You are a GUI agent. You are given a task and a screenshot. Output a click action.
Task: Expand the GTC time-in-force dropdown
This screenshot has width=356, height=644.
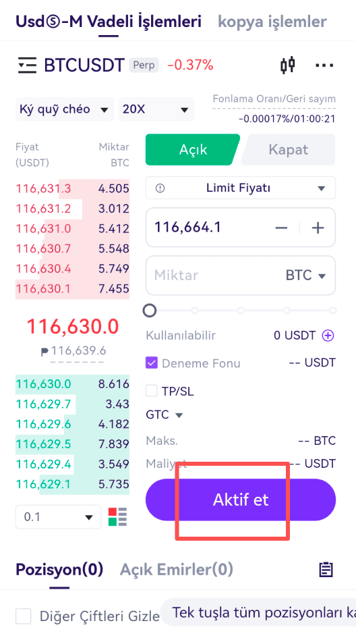click(x=164, y=415)
